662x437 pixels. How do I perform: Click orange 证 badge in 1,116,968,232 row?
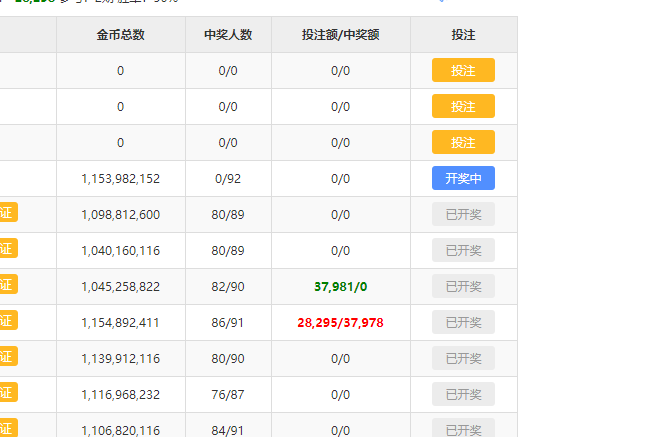click(x=7, y=393)
